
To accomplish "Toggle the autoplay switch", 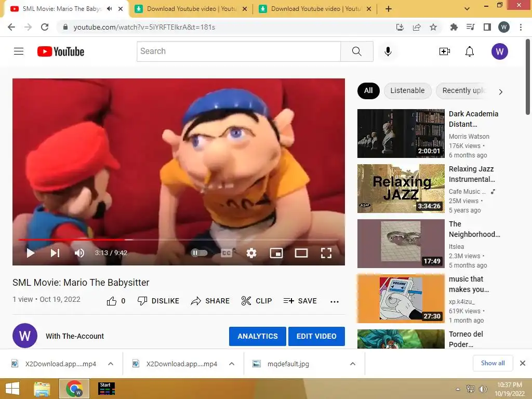I will [x=199, y=253].
